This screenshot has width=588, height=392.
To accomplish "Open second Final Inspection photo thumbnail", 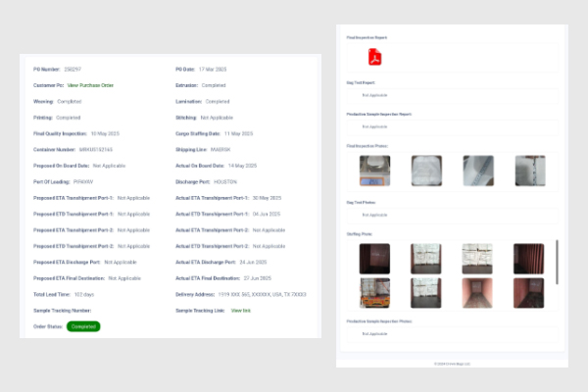I will click(426, 171).
